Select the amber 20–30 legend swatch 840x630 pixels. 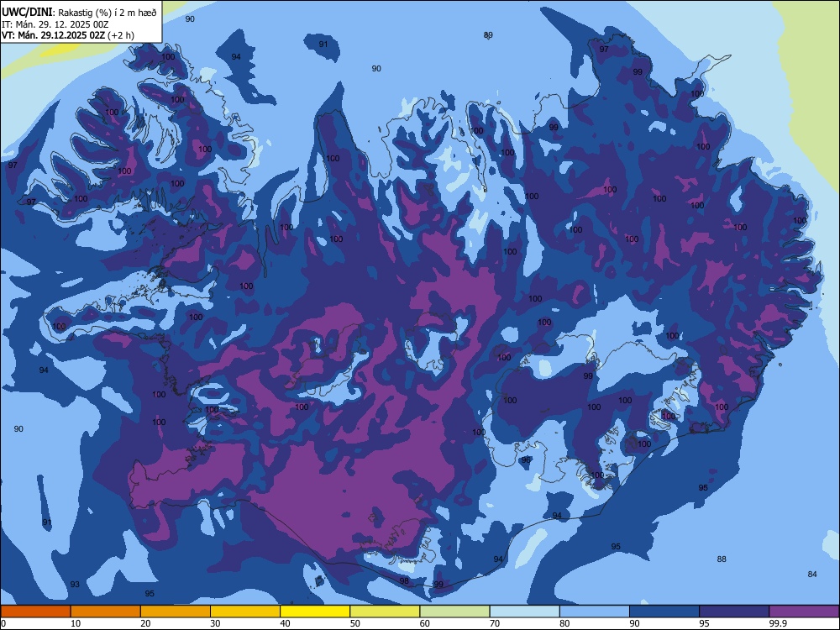point(176,612)
